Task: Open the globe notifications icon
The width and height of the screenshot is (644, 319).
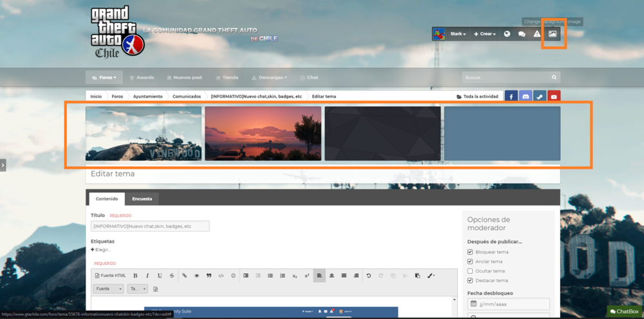Action: click(x=507, y=34)
